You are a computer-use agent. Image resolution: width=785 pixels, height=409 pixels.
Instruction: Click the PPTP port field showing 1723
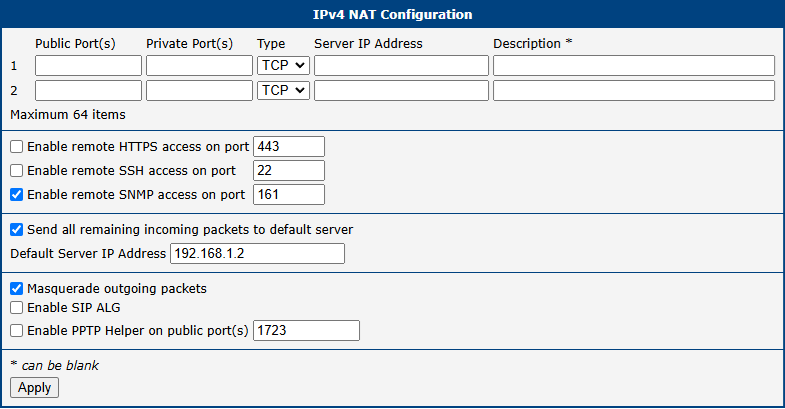point(306,331)
